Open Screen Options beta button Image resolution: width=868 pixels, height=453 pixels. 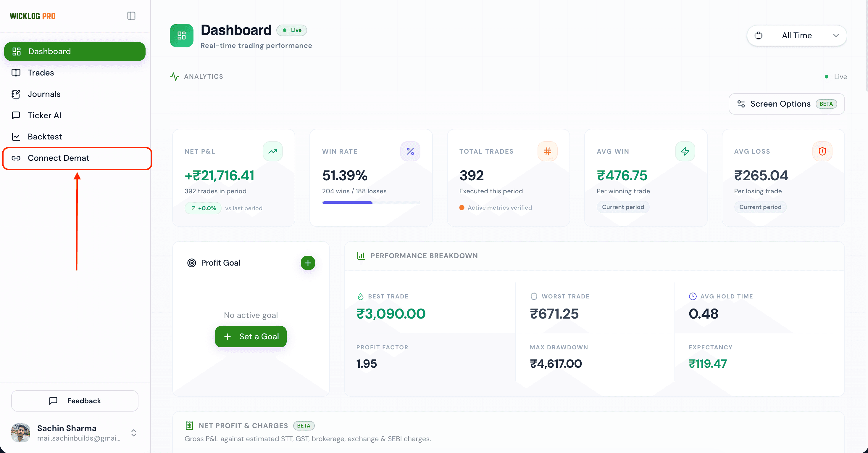pos(786,104)
